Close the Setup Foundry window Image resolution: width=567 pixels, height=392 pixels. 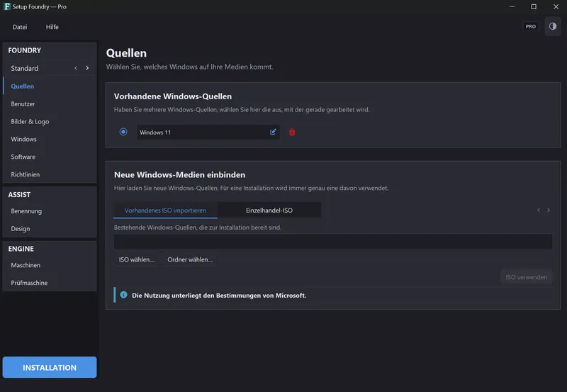[556, 6]
